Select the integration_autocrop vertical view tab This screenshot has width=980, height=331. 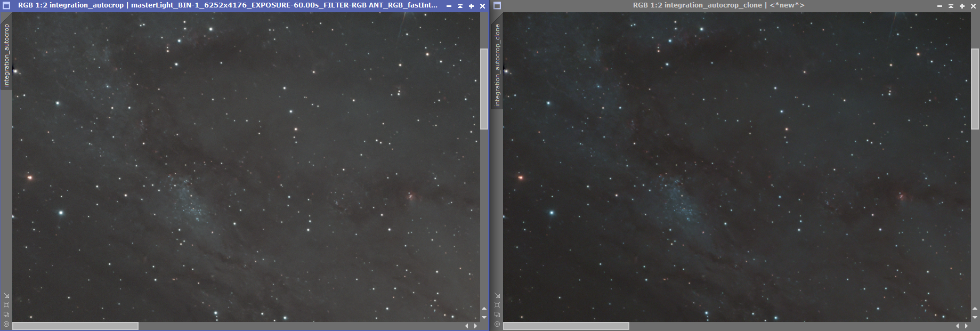click(6, 55)
